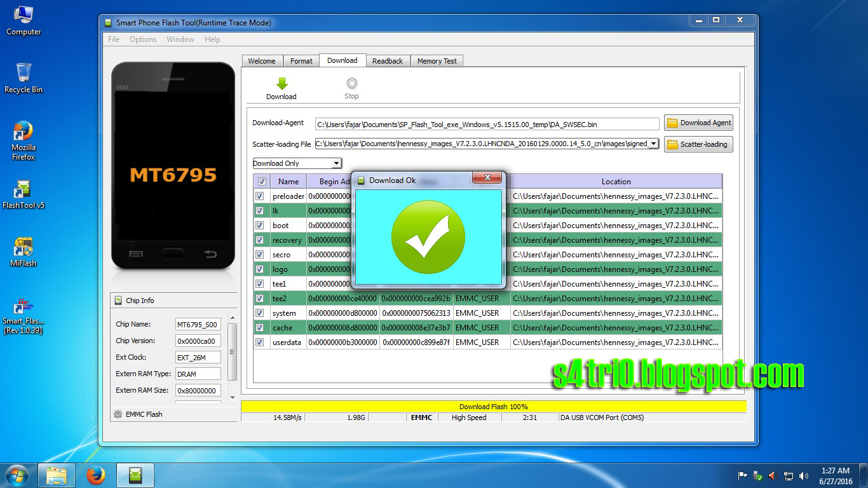The height and width of the screenshot is (488, 868).
Task: Uncheck the boot partition checkbox
Action: (x=260, y=226)
